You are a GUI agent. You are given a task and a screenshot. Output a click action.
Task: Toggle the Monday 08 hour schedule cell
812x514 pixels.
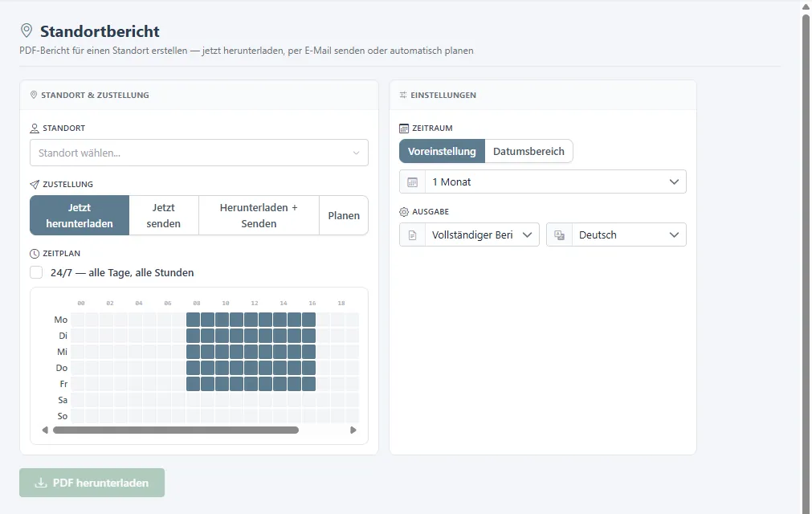click(193, 320)
